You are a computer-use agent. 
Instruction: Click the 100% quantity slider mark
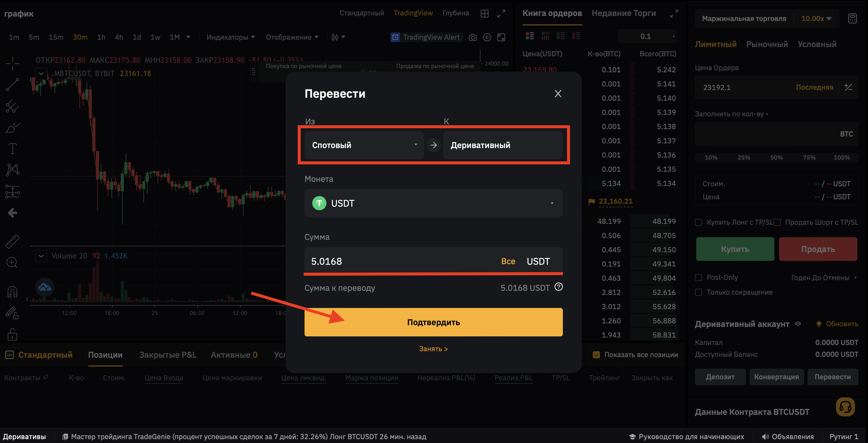tap(841, 157)
